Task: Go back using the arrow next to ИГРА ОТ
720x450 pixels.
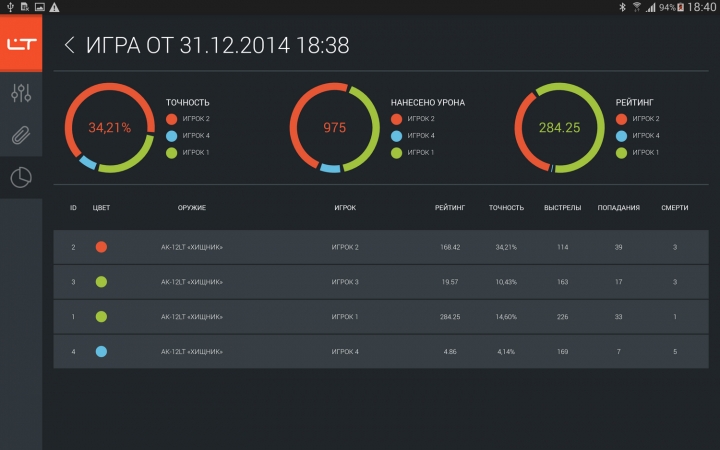Action: pos(69,45)
